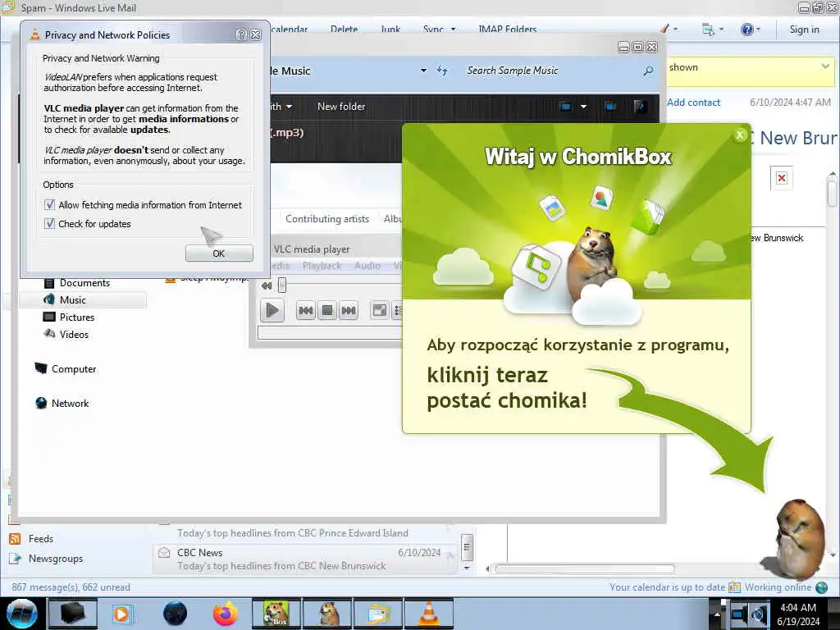
Task: Click the second hamster icon in the taskbar
Action: point(328,614)
